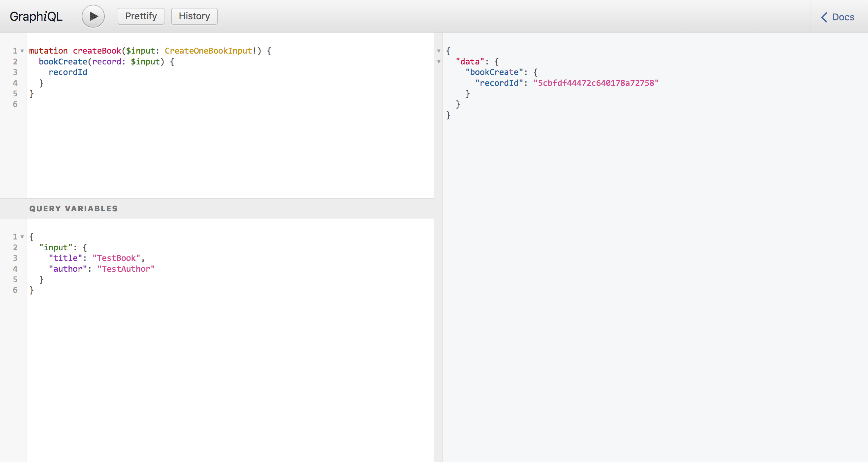Click the "TestBook" value in variables editor
The width and height of the screenshot is (868, 462).
(116, 258)
